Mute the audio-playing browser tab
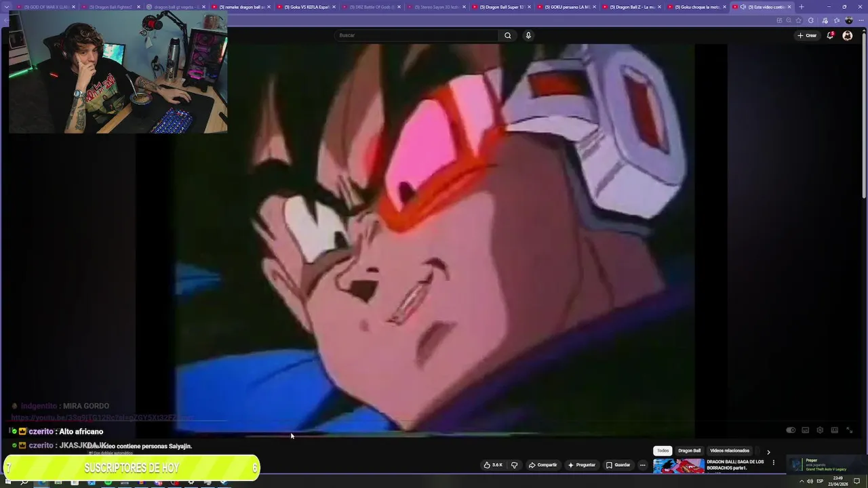 [x=743, y=7]
